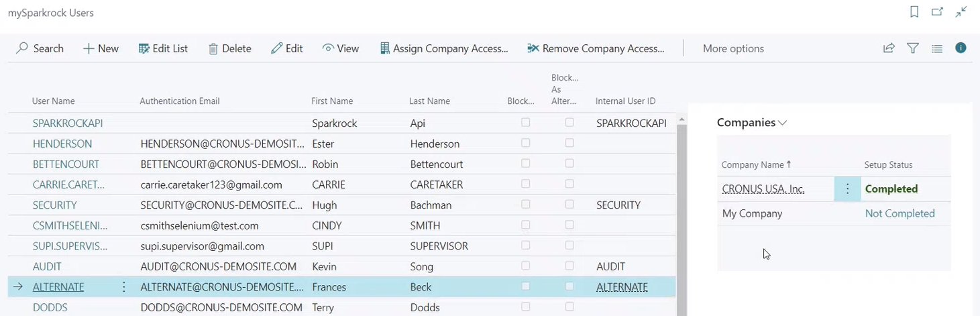This screenshot has height=316, width=980.
Task: Open page in new window icon
Action: coord(937,12)
